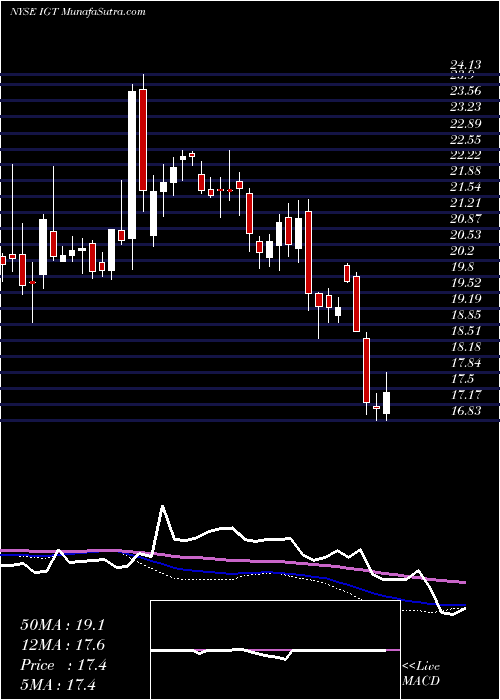Click the 20.2 price axis label
500x700 pixels.
pos(462,251)
